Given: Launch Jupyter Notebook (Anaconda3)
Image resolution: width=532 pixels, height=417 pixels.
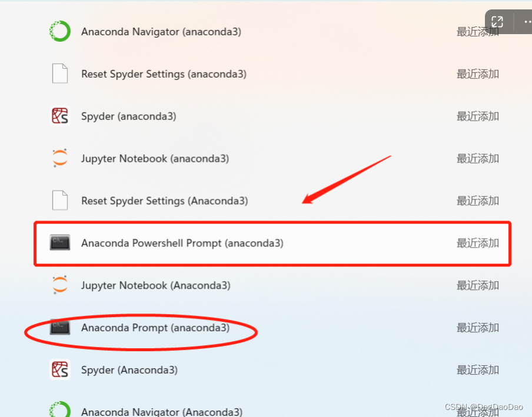Looking at the screenshot, I should click(154, 285).
